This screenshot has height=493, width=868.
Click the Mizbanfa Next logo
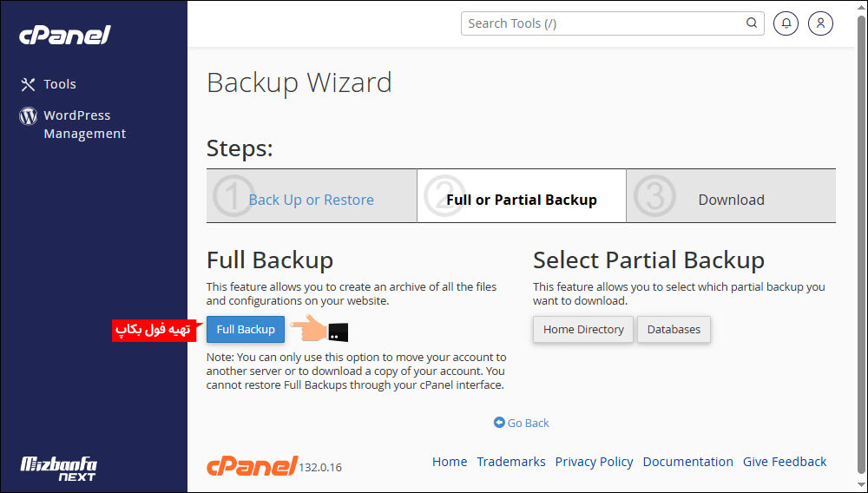tap(58, 469)
